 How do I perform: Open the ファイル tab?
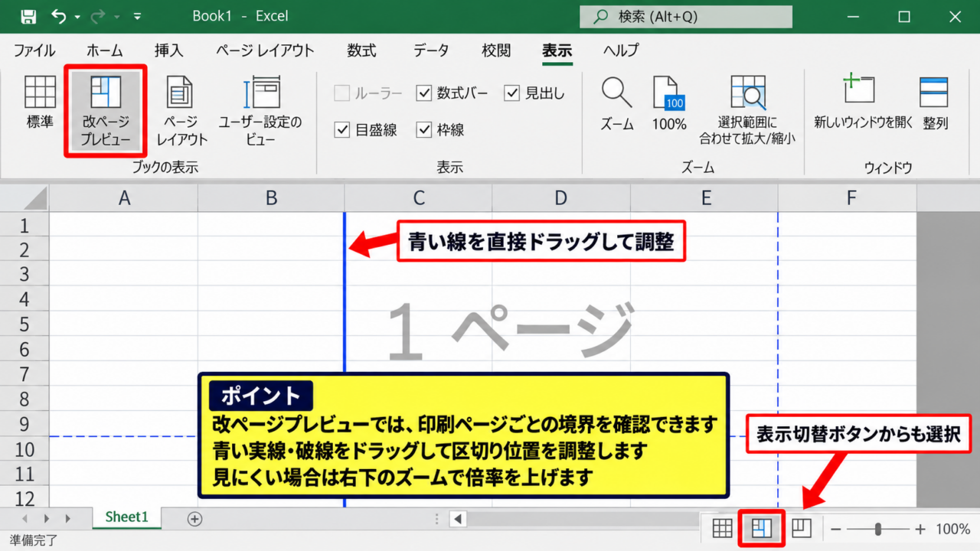point(34,51)
